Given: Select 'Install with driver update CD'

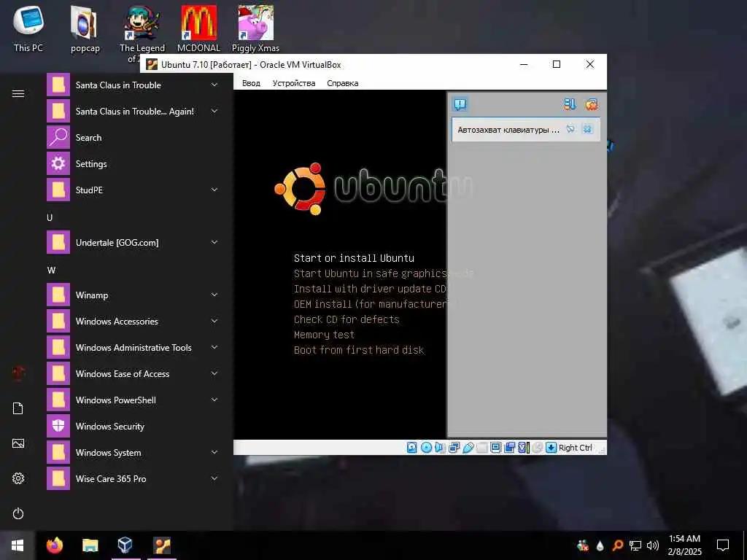Looking at the screenshot, I should [370, 289].
